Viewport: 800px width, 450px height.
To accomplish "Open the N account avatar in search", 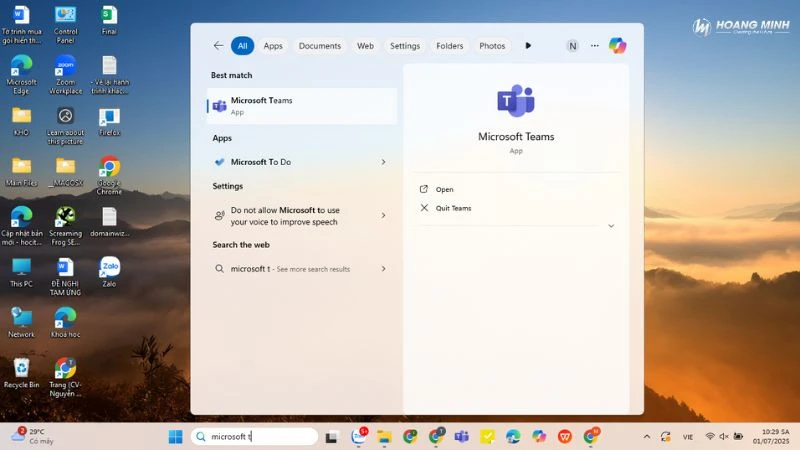I will point(572,46).
